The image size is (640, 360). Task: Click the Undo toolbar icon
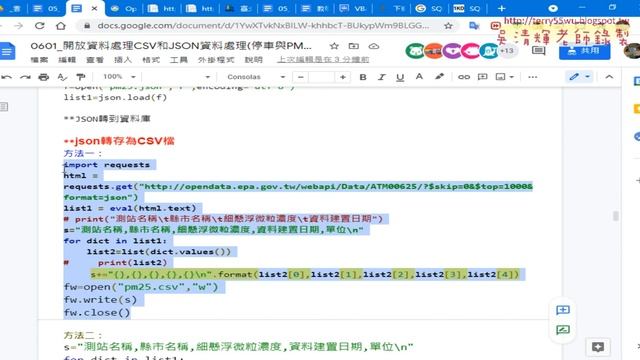(x=7, y=77)
